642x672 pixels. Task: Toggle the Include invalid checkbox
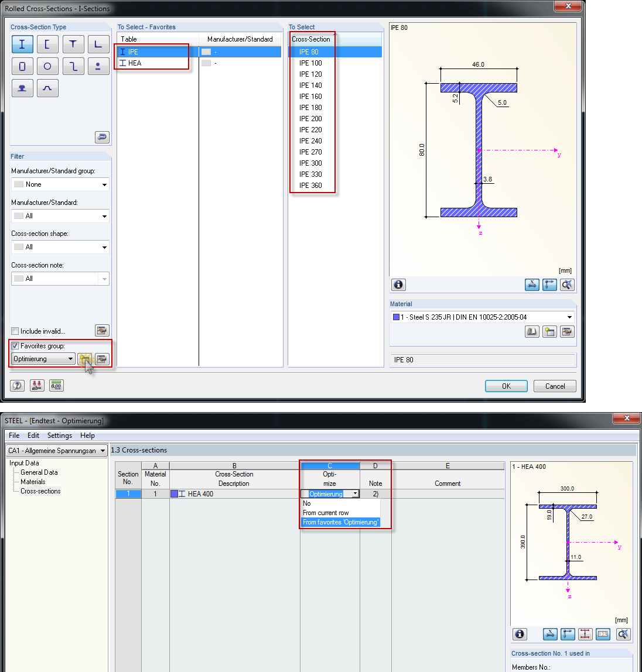pyautogui.click(x=15, y=331)
